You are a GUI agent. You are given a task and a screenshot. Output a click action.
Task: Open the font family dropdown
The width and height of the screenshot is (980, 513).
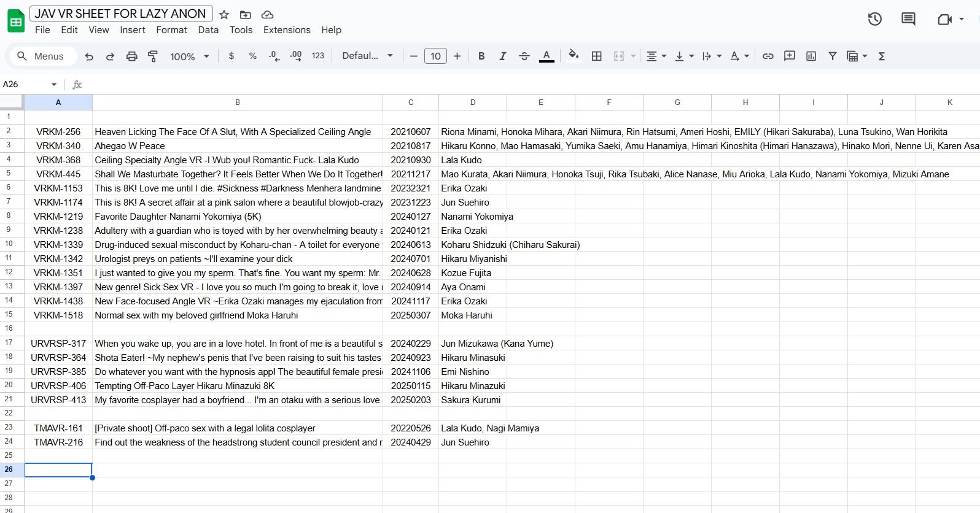point(367,56)
